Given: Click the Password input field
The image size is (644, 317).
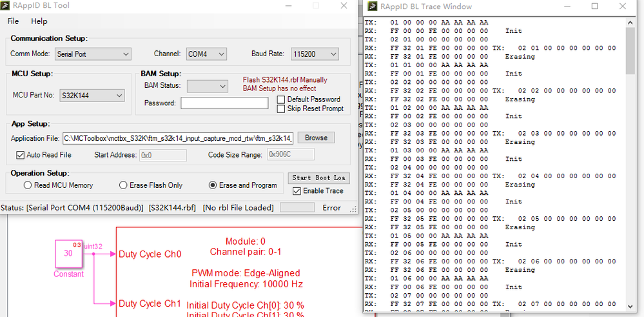Looking at the screenshot, I should point(225,103).
